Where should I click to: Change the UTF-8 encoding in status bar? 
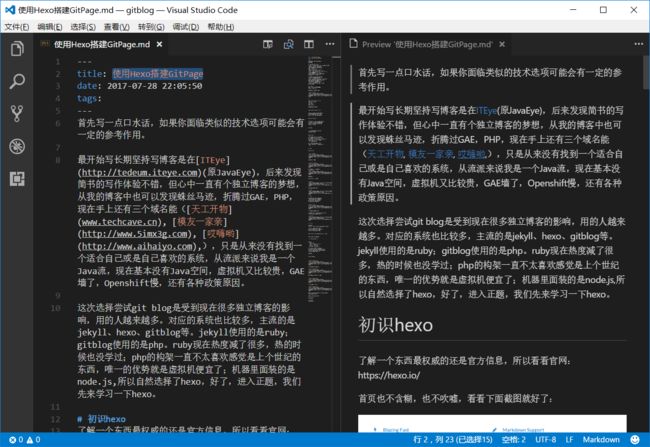click(x=546, y=440)
